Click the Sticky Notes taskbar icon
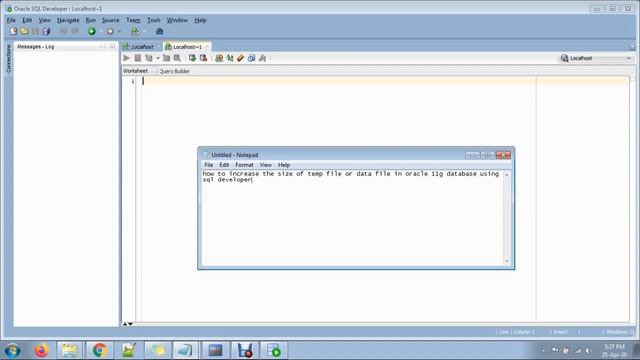Viewport: 640px width, 360px height. coord(158,350)
